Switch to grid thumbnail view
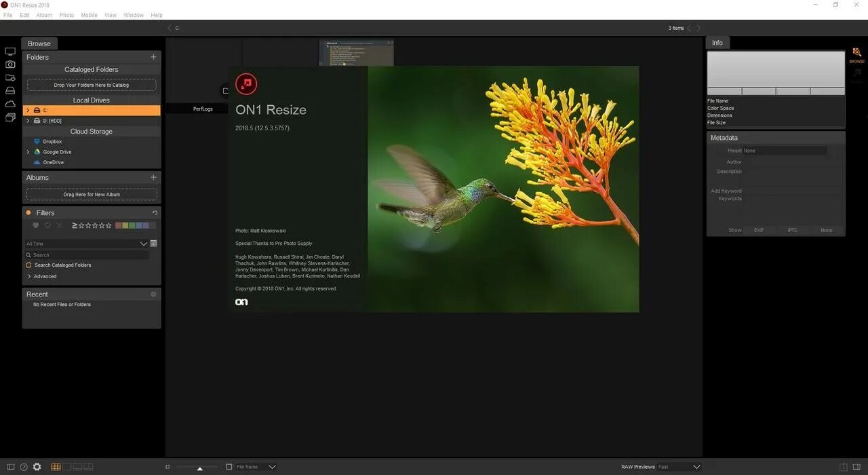Viewport: 868px width, 475px height. click(x=56, y=467)
